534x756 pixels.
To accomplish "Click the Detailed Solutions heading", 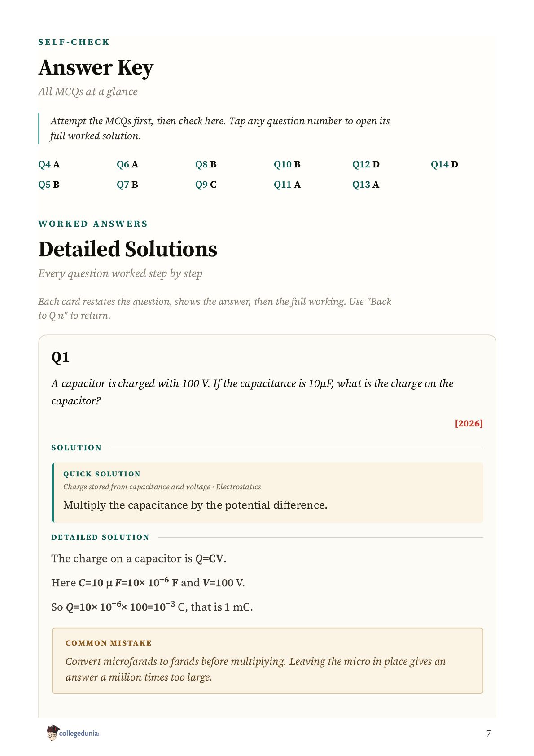I will (128, 249).
